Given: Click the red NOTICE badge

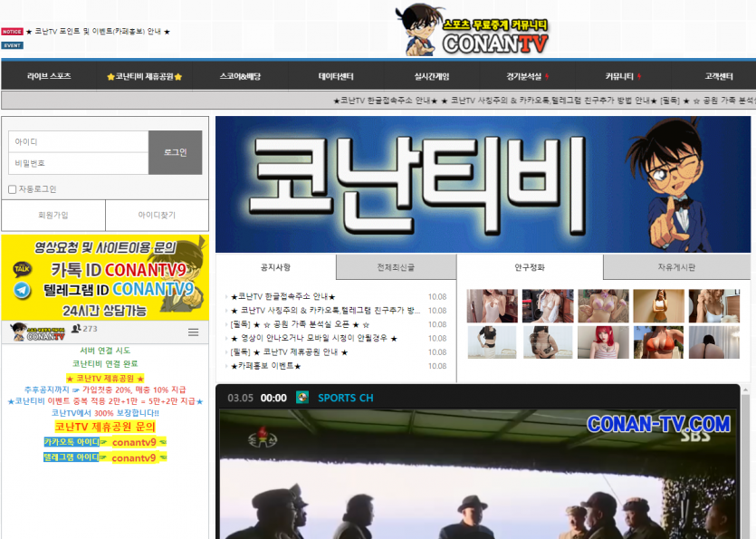Looking at the screenshot, I should [12, 32].
